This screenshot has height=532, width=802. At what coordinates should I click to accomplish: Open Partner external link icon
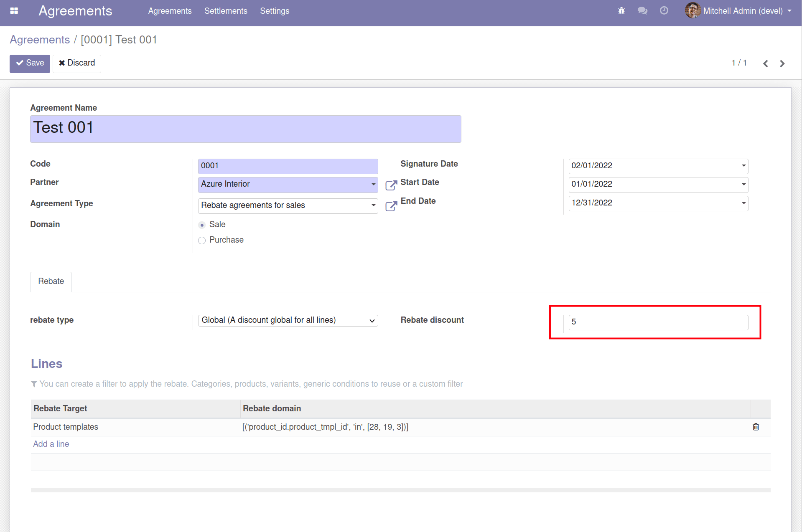click(391, 185)
